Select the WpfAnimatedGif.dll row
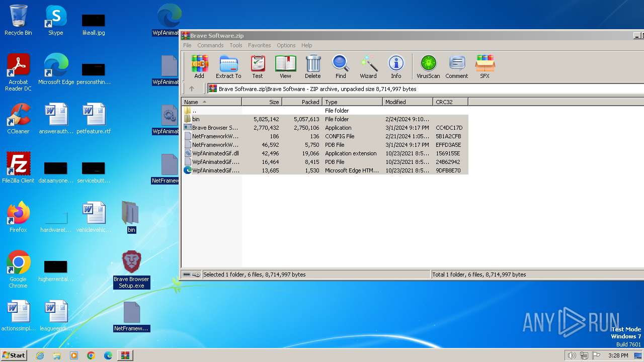644x362 pixels. point(325,153)
